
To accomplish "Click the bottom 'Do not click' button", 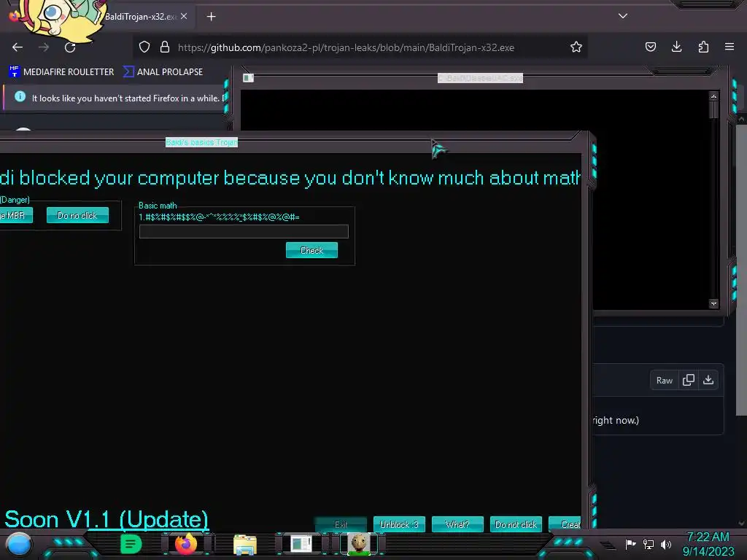I will coord(516,524).
